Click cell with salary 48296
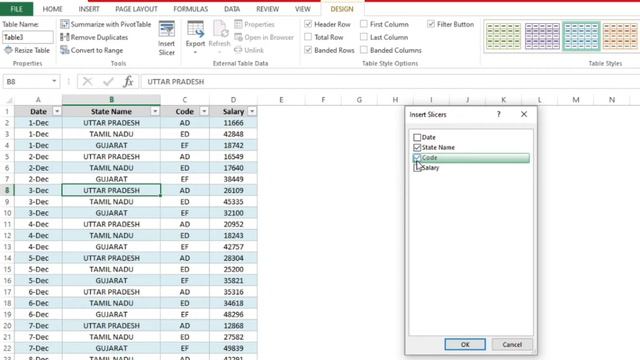The image size is (640, 360). (233, 314)
